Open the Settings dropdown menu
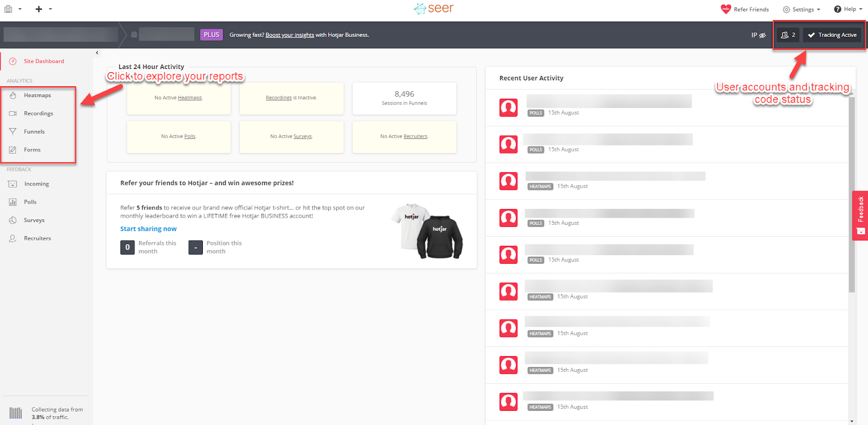This screenshot has height=425, width=868. tap(802, 9)
